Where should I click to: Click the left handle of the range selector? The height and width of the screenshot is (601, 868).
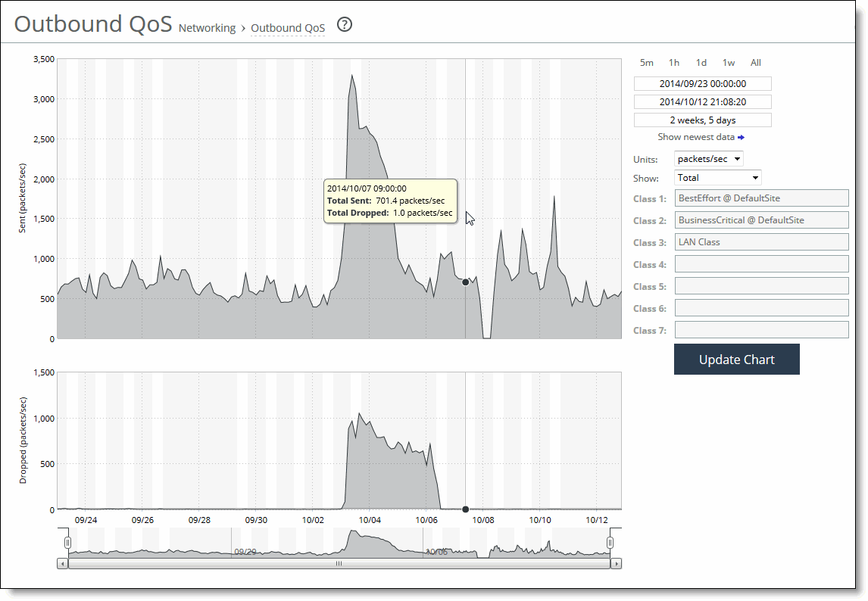click(67, 542)
